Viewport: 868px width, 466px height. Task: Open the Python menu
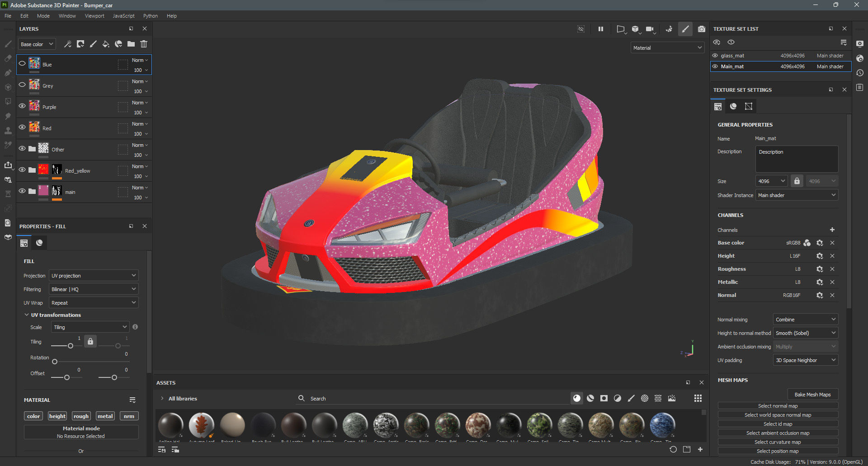click(x=151, y=16)
